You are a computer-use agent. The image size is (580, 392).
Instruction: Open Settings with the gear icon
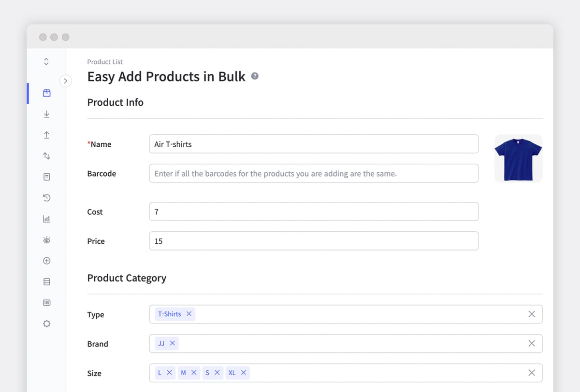tap(46, 323)
